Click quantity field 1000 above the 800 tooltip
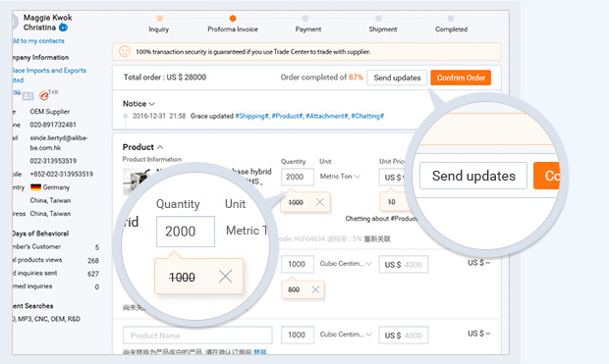609x364 pixels. coord(298,264)
